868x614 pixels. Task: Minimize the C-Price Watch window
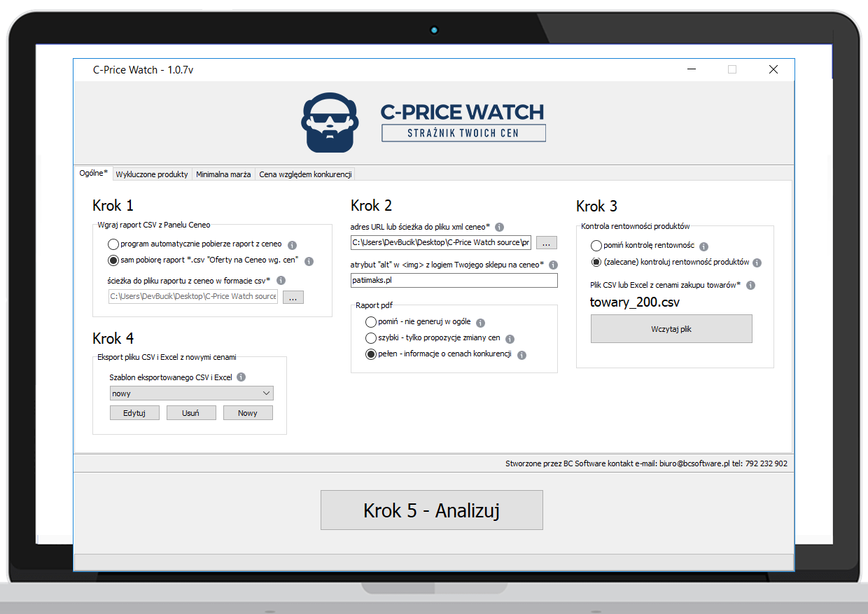[691, 69]
